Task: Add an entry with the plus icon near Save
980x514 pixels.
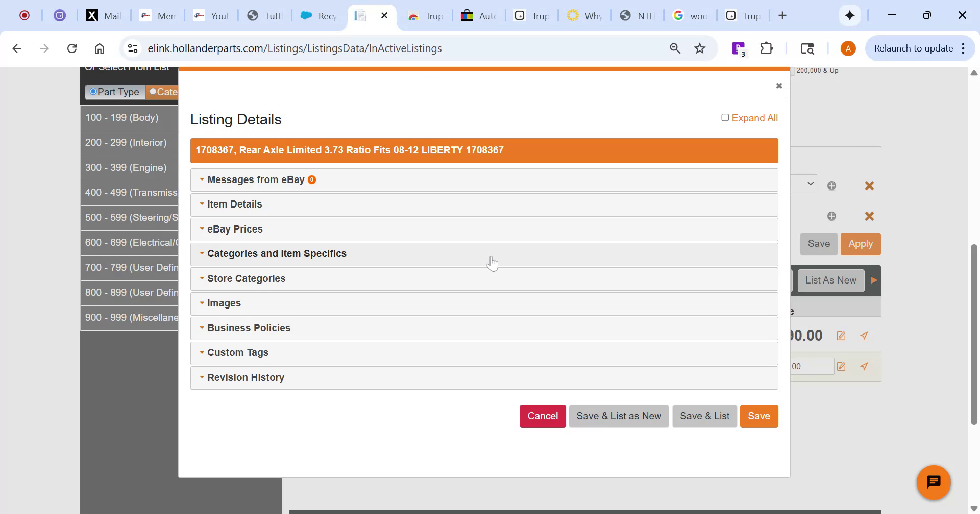Action: [x=832, y=216]
